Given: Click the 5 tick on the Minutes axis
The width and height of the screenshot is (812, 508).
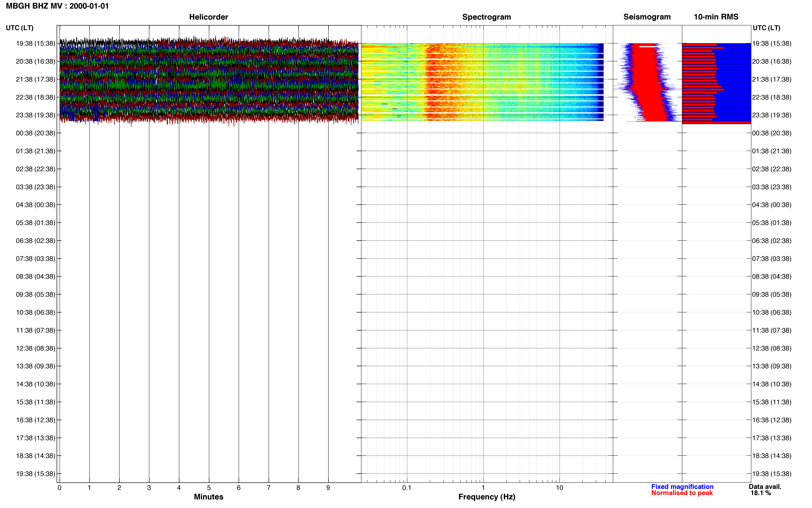Looking at the screenshot, I should point(209,488).
